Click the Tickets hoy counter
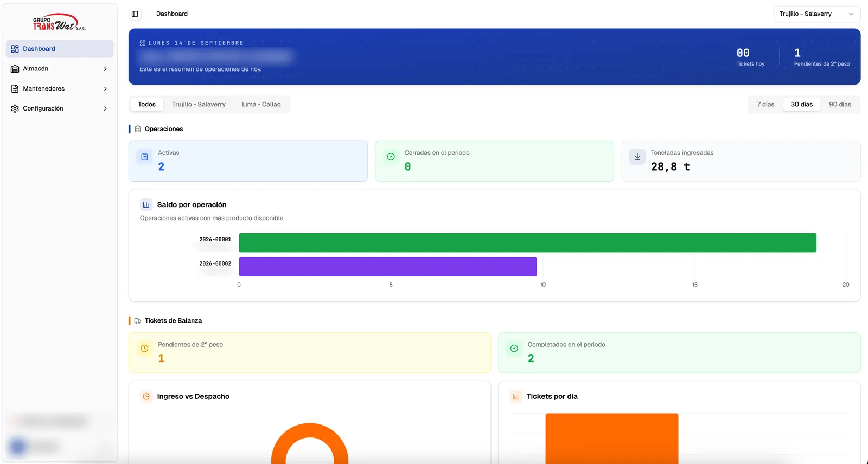The width and height of the screenshot is (868, 464). pos(750,56)
